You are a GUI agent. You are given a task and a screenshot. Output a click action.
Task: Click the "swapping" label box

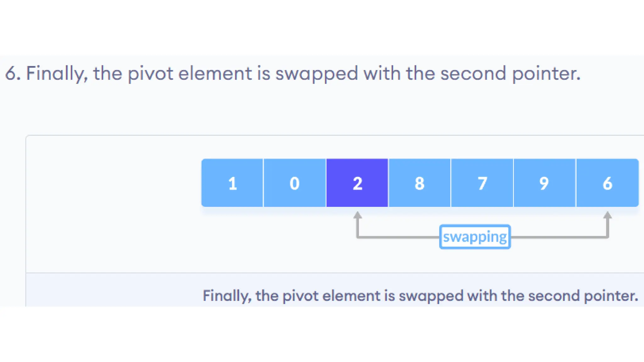[475, 237]
